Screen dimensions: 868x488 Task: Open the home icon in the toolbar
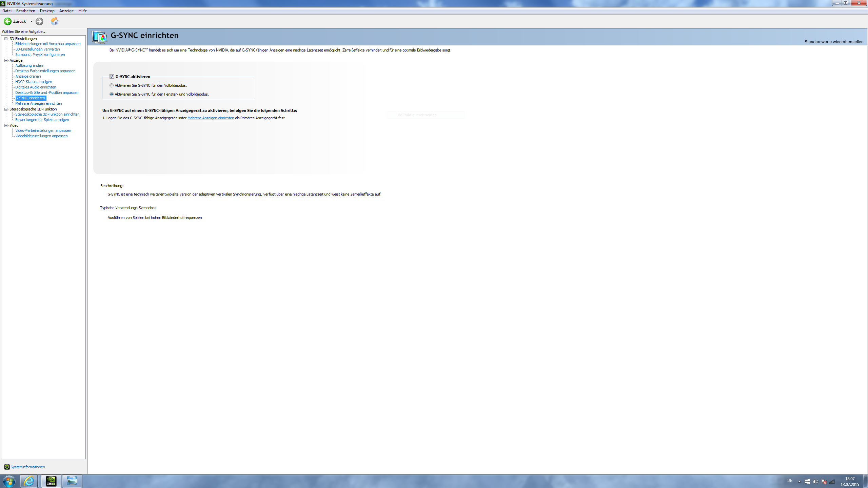[55, 21]
